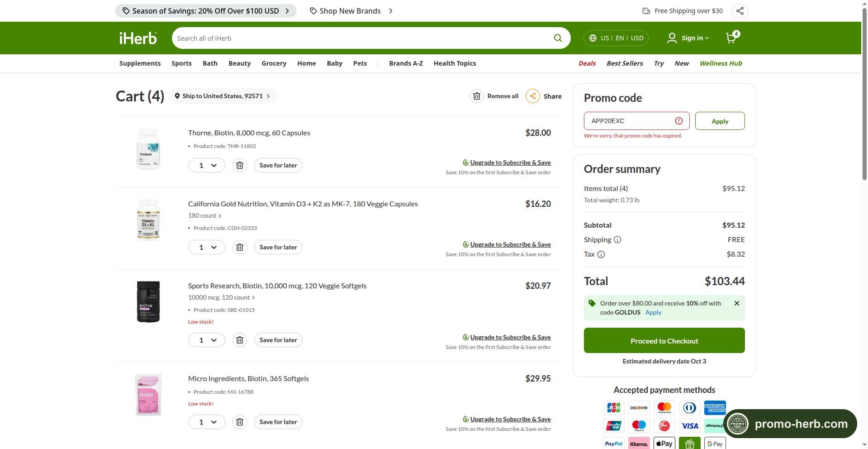This screenshot has height=449, width=868.
Task: Open Brands A-Z menu
Action: pos(406,63)
